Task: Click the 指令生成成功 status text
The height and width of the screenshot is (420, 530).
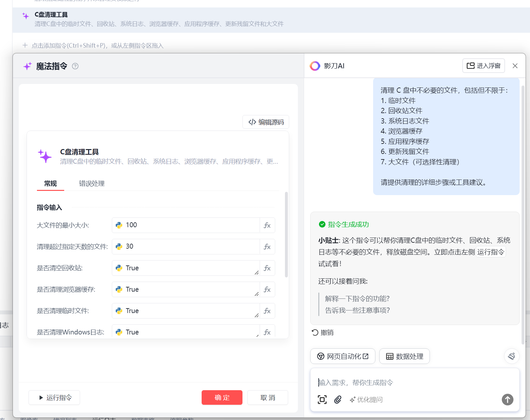Action: 348,224
